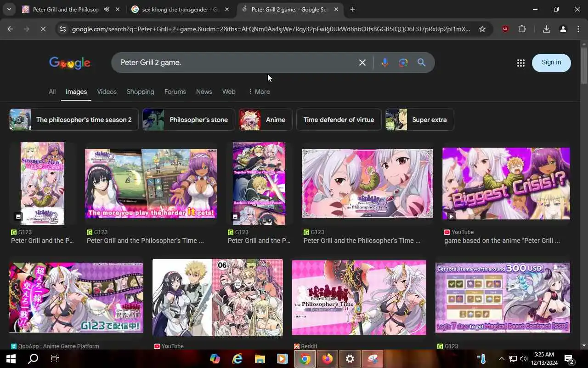Open the Google apps grid
Image resolution: width=588 pixels, height=368 pixels.
coord(520,63)
